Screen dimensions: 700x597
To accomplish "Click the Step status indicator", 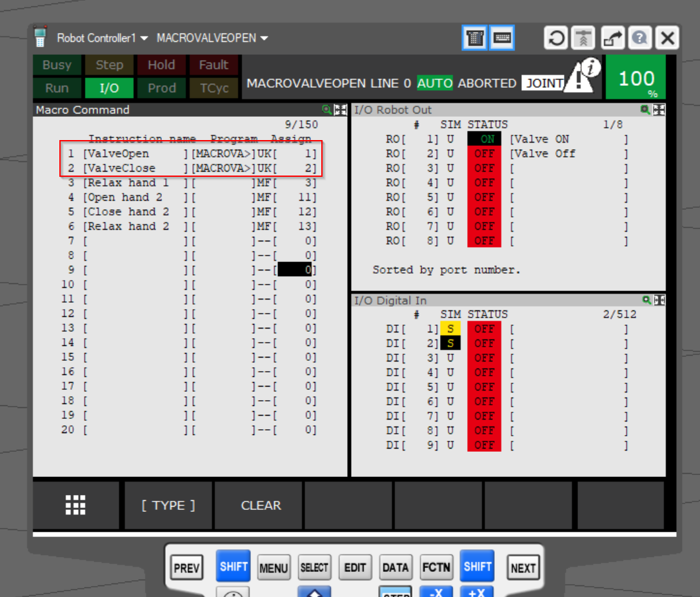I will pyautogui.click(x=110, y=65).
